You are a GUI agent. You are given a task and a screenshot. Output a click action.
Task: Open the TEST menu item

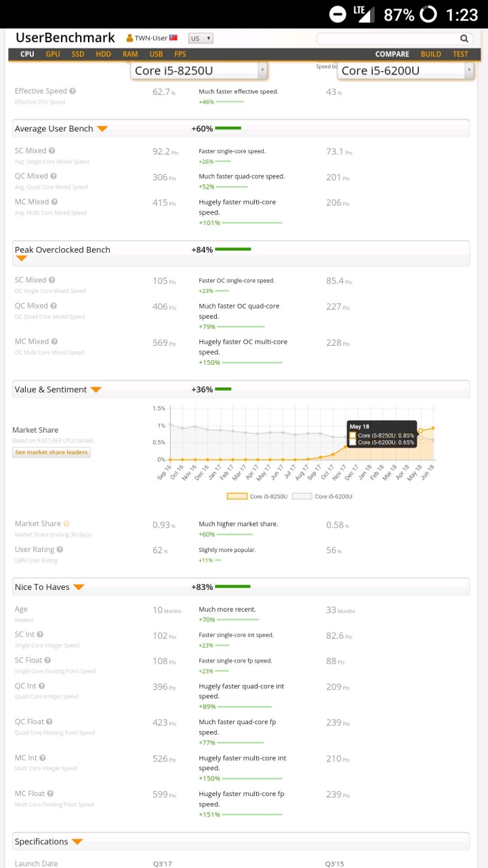[460, 54]
